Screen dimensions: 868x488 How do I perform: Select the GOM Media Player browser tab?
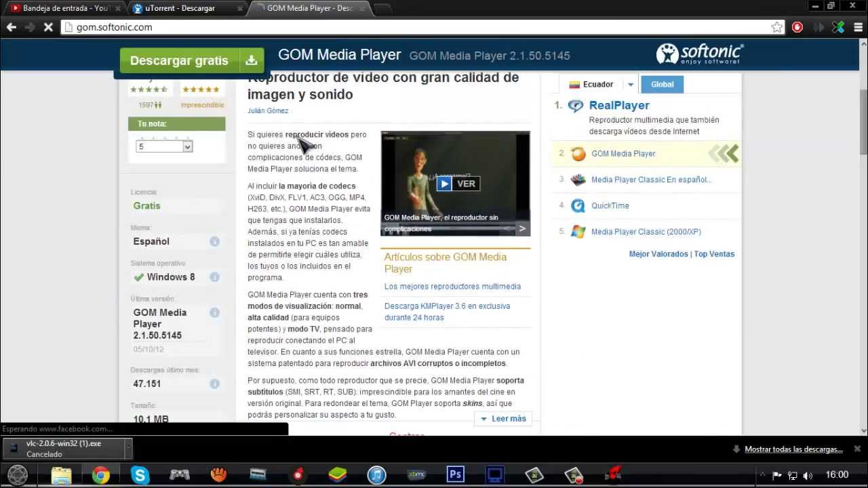tap(311, 8)
